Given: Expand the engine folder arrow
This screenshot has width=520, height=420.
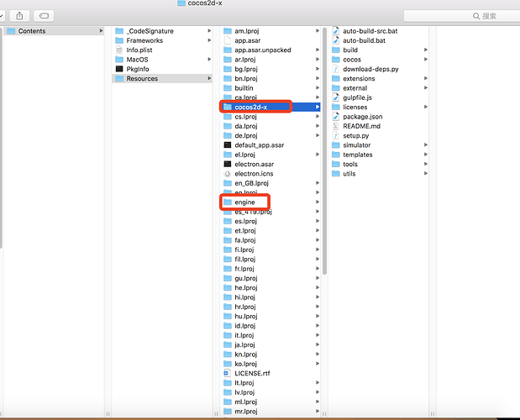Looking at the screenshot, I should point(318,202).
